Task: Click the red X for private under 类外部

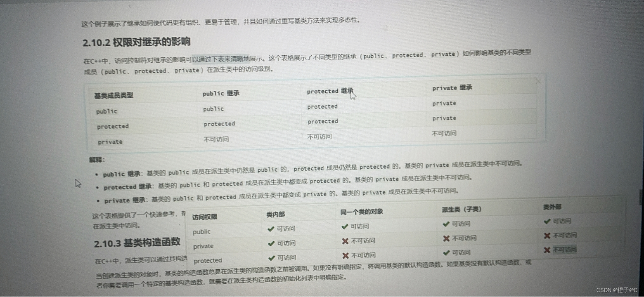Action: (x=547, y=235)
